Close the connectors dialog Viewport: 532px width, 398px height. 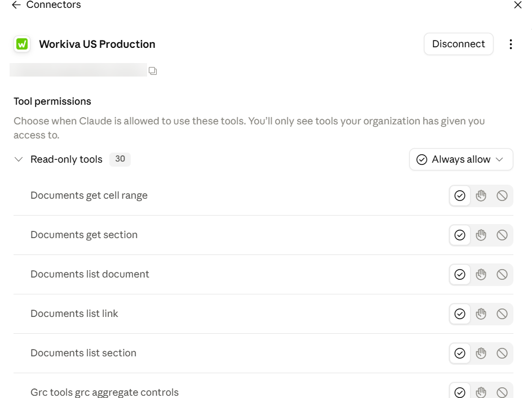[x=518, y=5]
